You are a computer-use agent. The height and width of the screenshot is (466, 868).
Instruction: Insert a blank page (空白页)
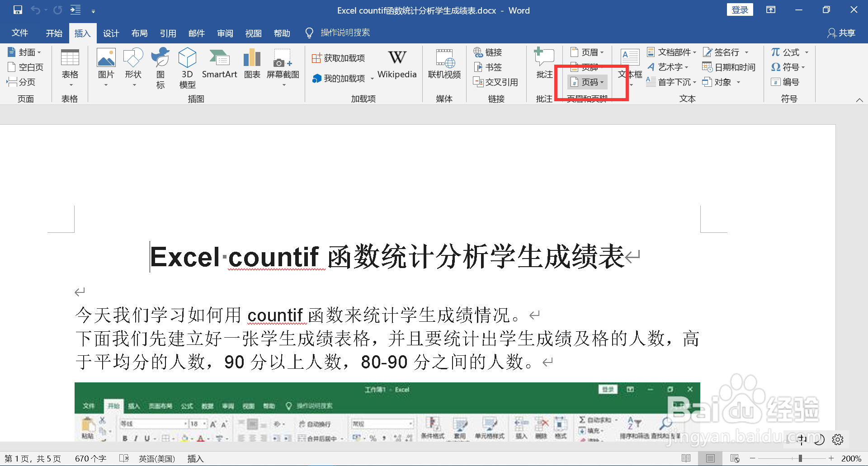pyautogui.click(x=26, y=67)
